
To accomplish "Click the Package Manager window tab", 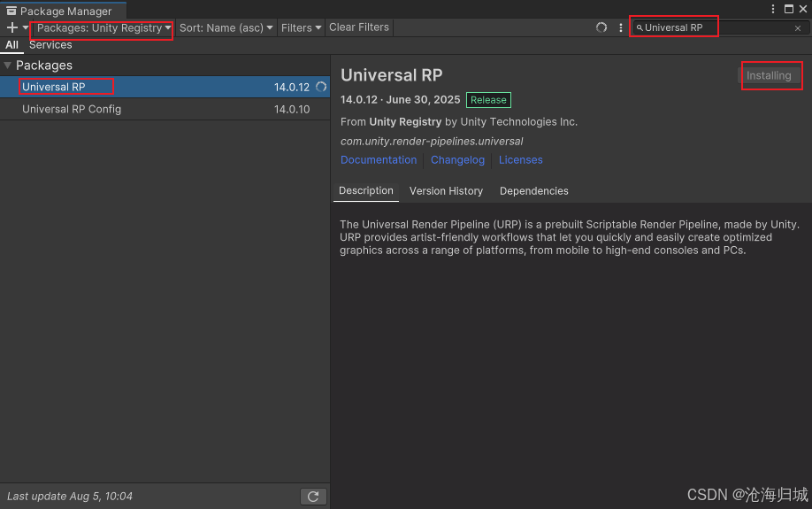I will 63,11.
